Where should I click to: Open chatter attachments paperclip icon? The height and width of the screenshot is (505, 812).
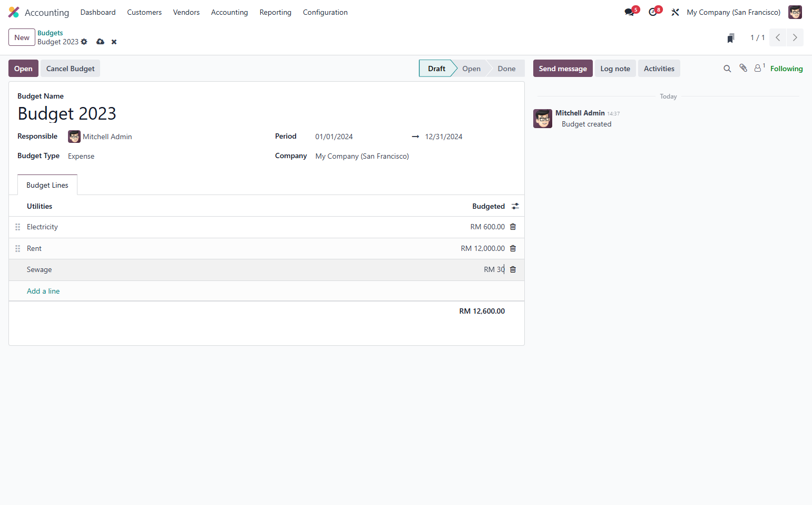743,68
